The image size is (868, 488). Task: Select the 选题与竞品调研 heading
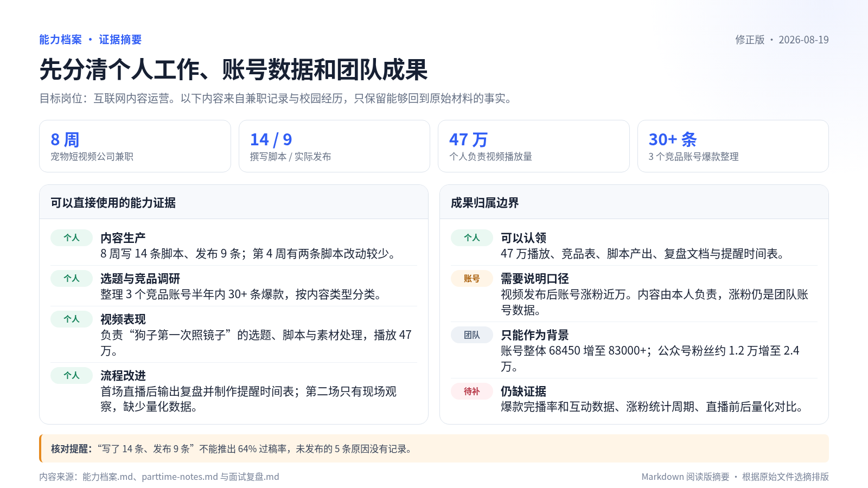(140, 279)
